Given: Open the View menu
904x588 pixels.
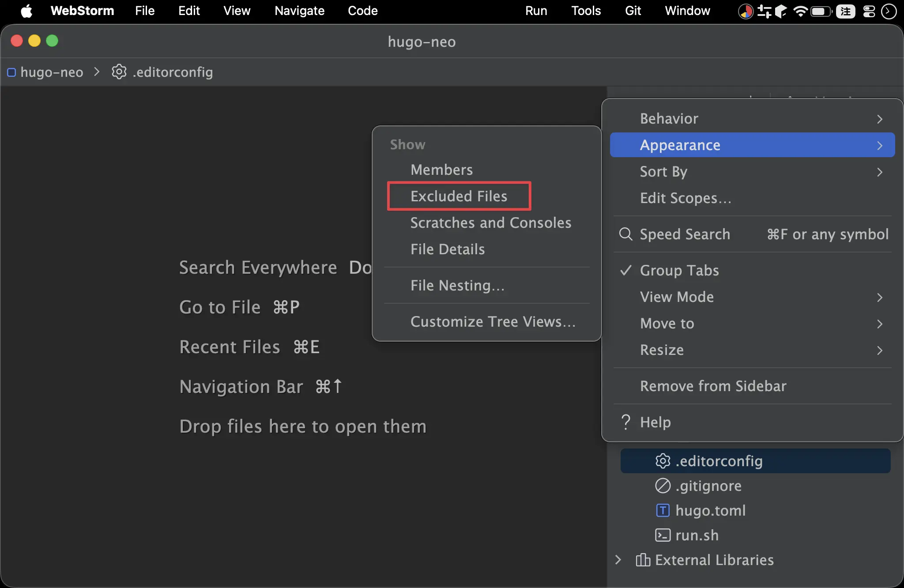Looking at the screenshot, I should click(237, 11).
